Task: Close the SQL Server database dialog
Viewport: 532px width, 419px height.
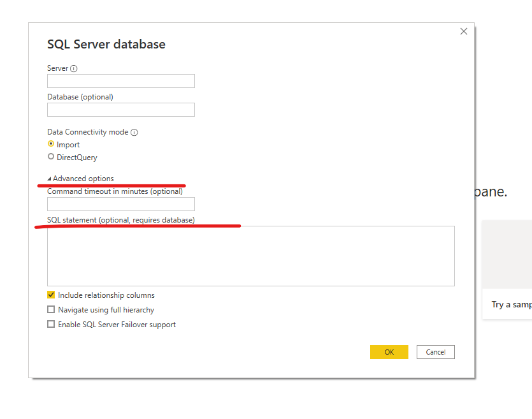Action: 463,31
